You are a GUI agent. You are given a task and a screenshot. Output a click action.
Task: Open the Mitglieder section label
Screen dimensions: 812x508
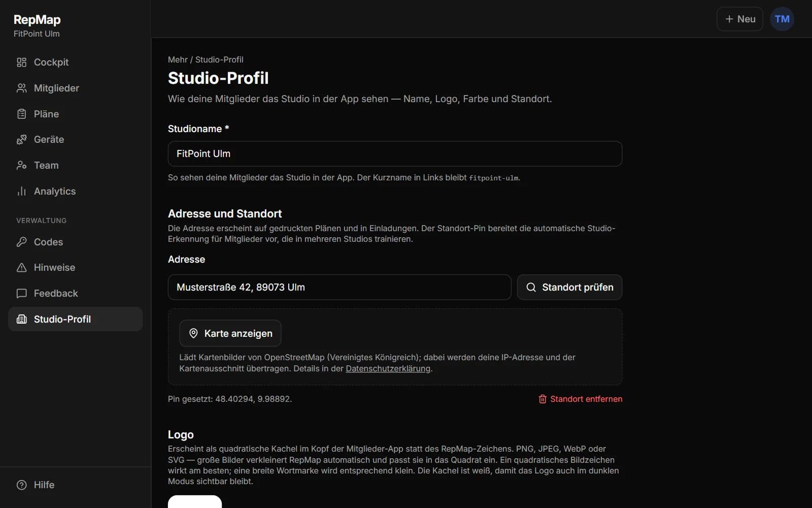(x=56, y=88)
